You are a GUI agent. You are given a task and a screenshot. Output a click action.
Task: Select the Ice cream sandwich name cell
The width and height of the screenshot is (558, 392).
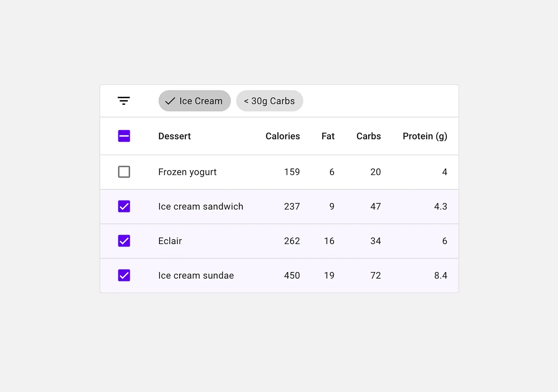[201, 206]
